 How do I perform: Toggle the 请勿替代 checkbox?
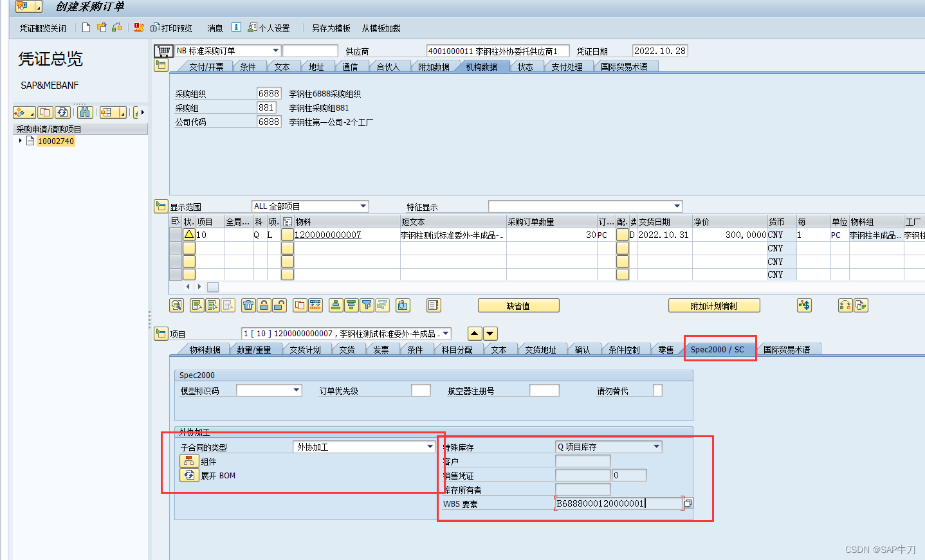tap(657, 390)
